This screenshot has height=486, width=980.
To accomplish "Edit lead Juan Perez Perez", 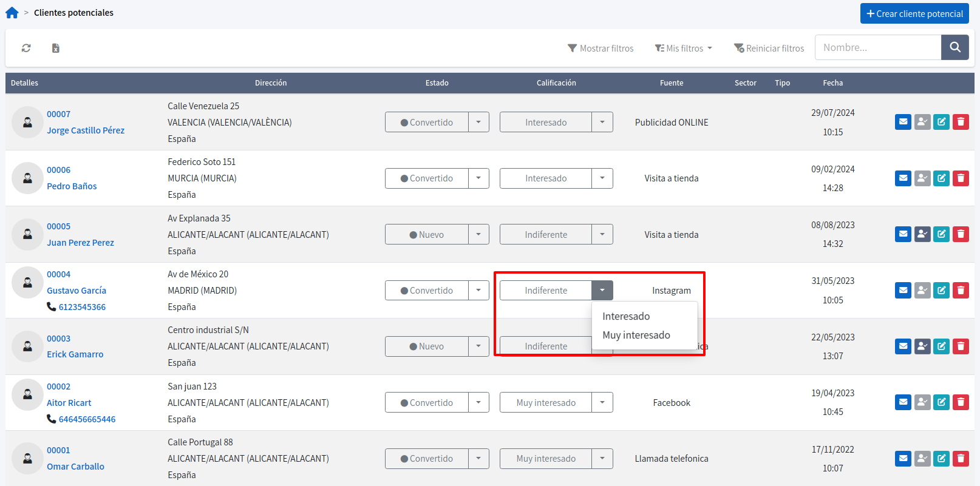I will tap(941, 234).
